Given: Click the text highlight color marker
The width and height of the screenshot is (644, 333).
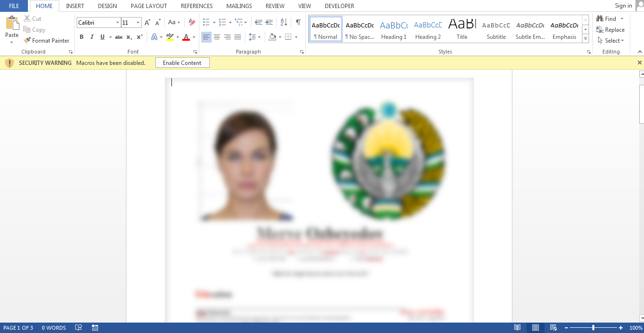Looking at the screenshot, I should (x=170, y=37).
